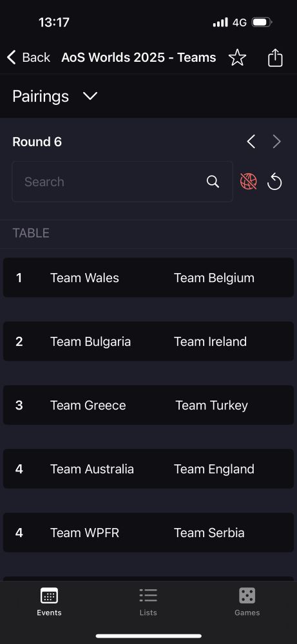Switch to the Lists tab
The image size is (297, 644).
pos(148,601)
